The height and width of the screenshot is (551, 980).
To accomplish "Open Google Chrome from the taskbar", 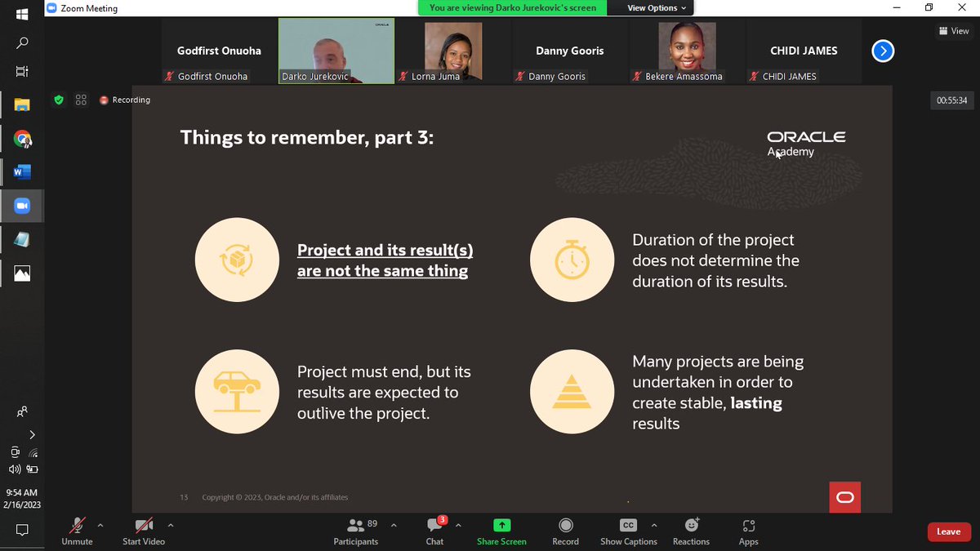I will pyautogui.click(x=22, y=139).
